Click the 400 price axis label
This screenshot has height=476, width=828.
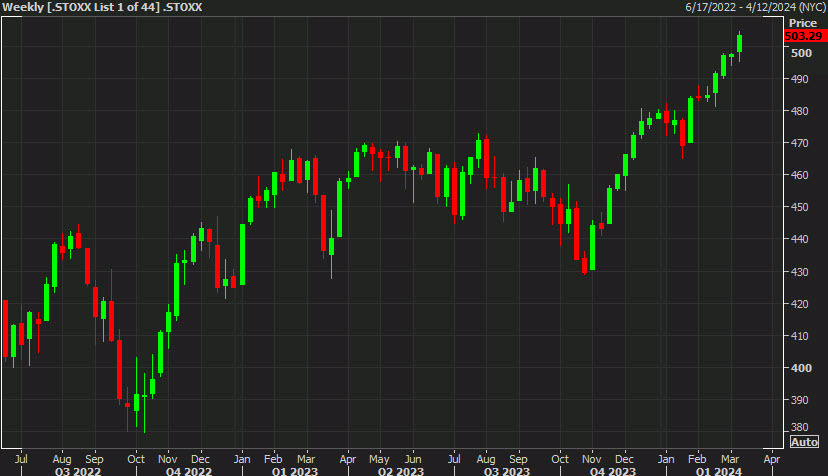click(801, 368)
